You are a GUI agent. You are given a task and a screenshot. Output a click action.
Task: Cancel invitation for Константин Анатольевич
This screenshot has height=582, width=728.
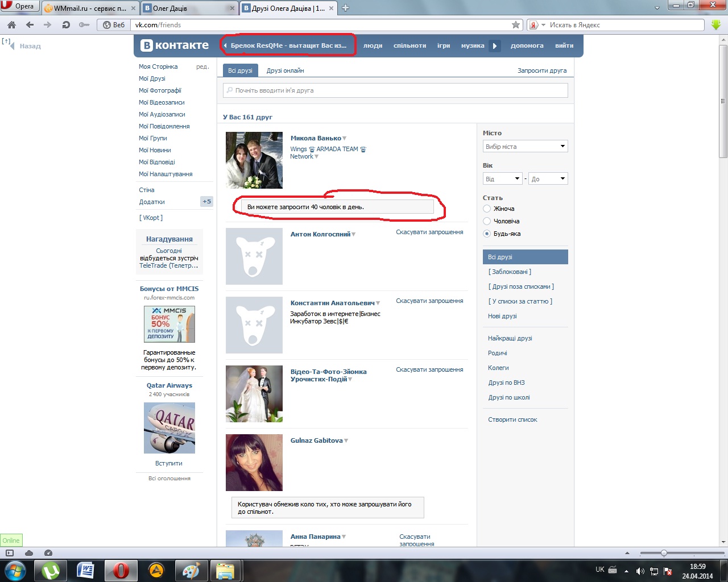[x=429, y=301]
